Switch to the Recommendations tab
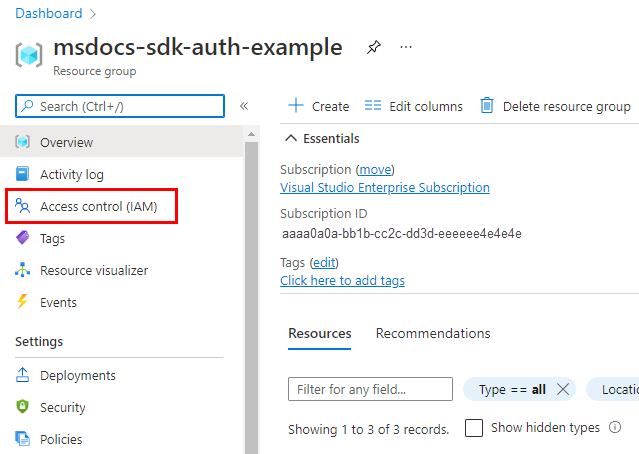 click(432, 334)
